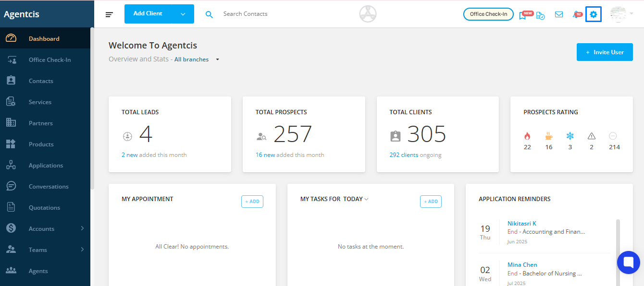Open the task checklist icon in header
The width and height of the screenshot is (644, 286).
point(541,15)
